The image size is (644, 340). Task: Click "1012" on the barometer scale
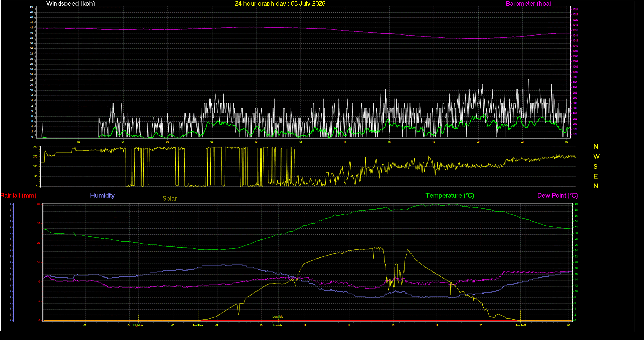point(575,41)
